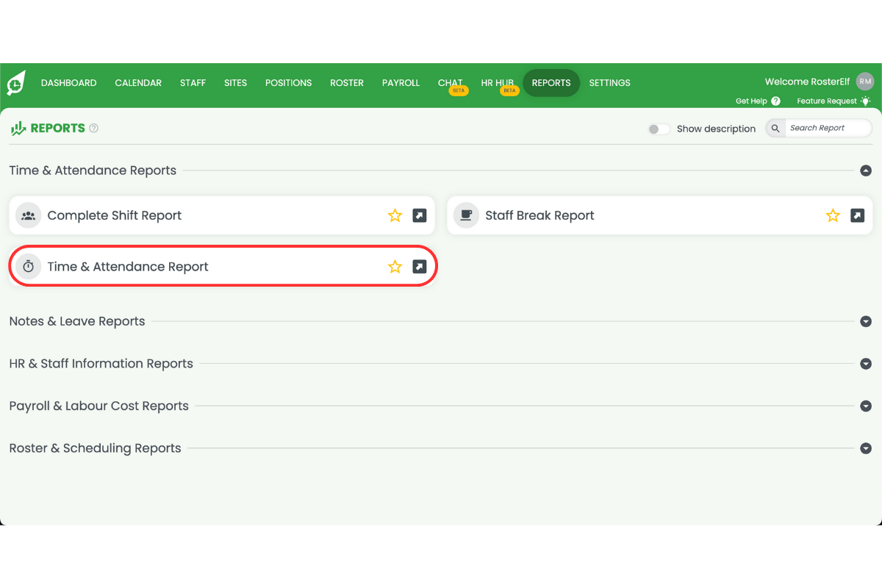Expand the Notes & Leave Reports section
Screen dimensions: 882x588
pyautogui.click(x=866, y=321)
